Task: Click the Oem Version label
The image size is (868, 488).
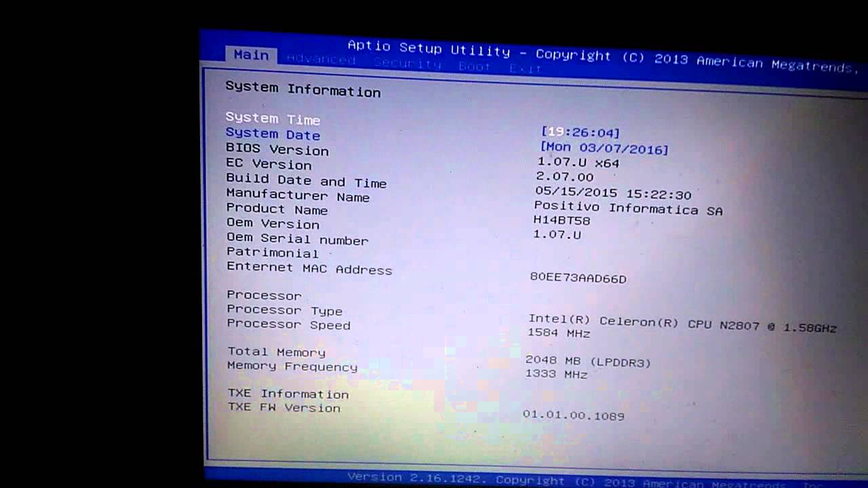Action: [273, 223]
